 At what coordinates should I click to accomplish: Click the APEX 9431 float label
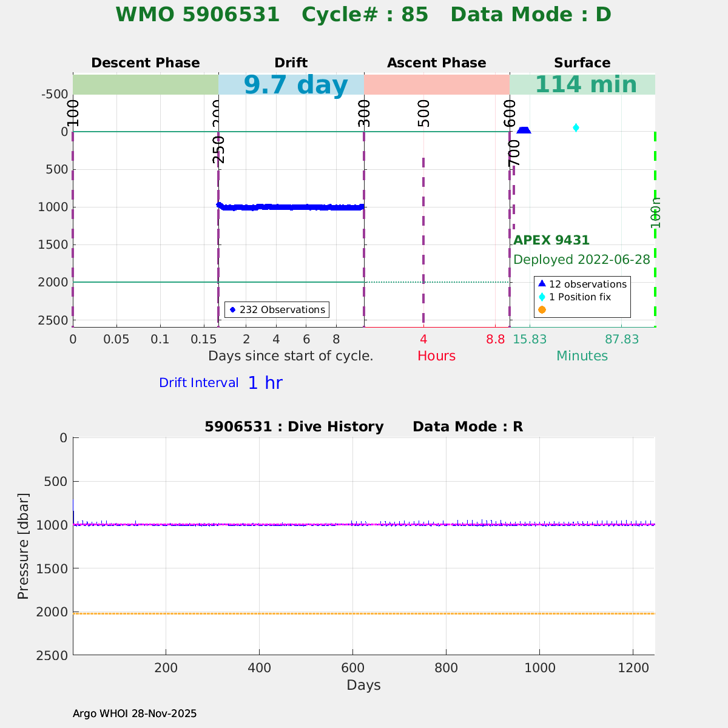point(551,240)
